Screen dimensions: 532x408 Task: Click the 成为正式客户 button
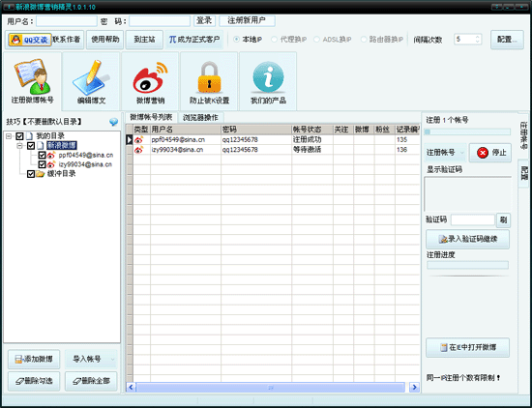pyautogui.click(x=194, y=40)
